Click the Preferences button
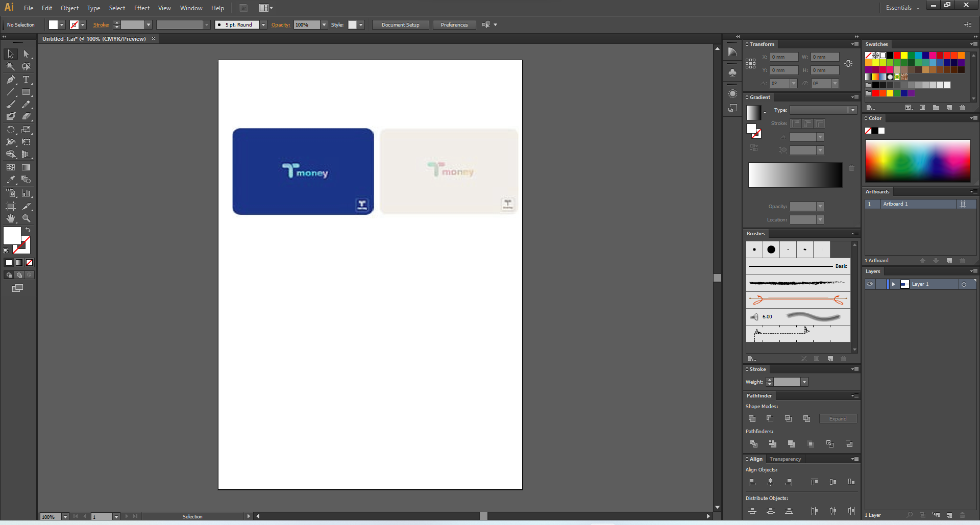 454,25
